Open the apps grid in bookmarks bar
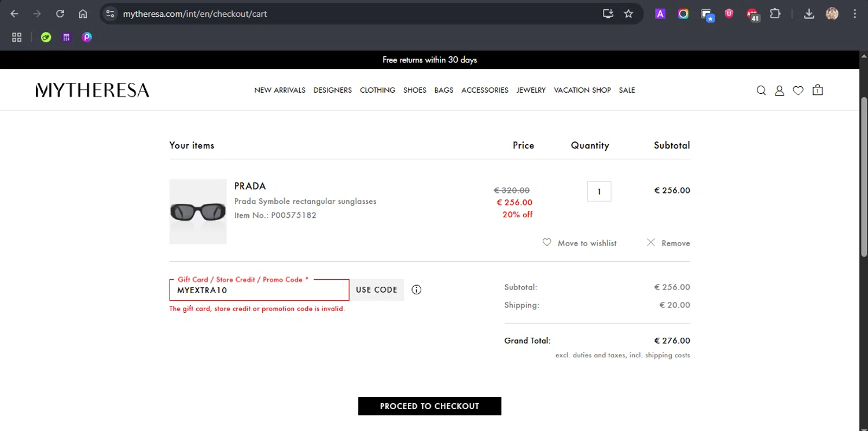The height and width of the screenshot is (431, 868). [x=17, y=37]
